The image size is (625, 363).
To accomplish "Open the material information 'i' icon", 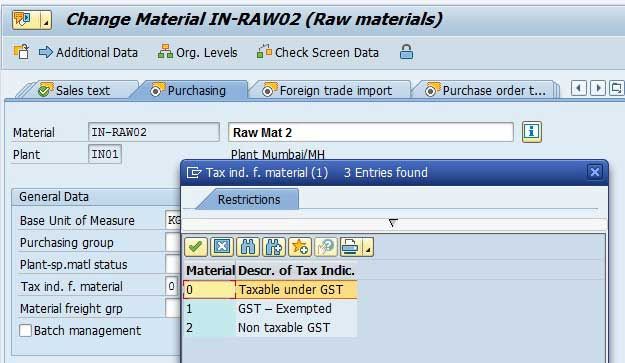I will [x=532, y=132].
